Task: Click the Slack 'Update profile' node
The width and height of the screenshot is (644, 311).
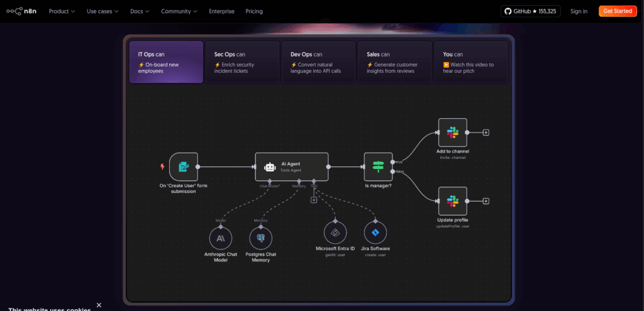Action: click(452, 201)
